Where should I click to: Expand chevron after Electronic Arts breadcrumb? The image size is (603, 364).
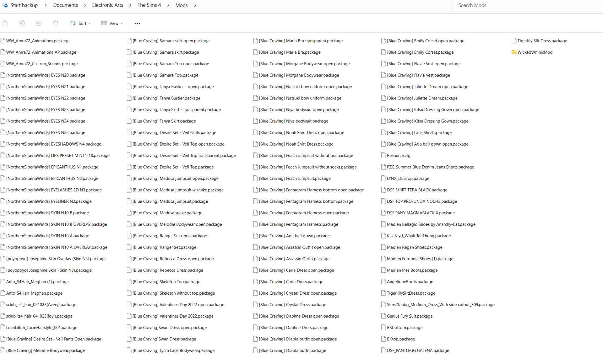point(130,5)
